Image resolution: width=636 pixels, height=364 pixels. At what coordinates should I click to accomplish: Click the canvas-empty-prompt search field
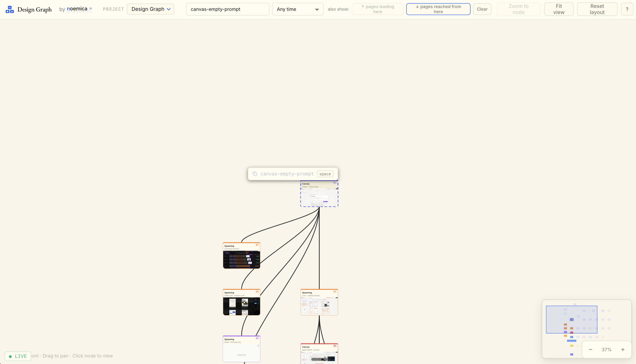tap(227, 9)
